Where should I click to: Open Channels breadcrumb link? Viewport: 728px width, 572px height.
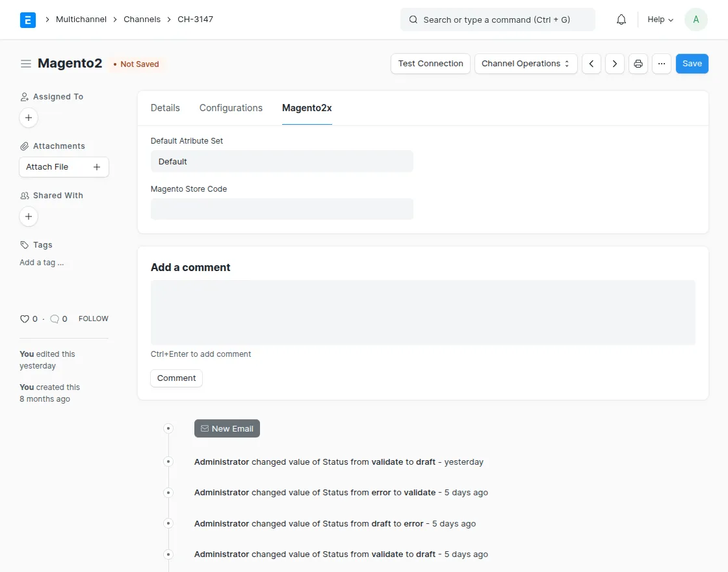pos(142,19)
